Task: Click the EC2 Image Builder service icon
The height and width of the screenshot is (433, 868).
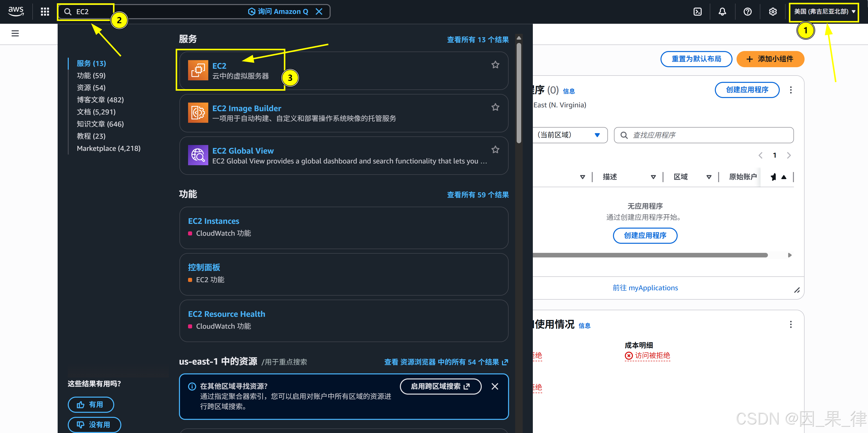Action: point(198,113)
